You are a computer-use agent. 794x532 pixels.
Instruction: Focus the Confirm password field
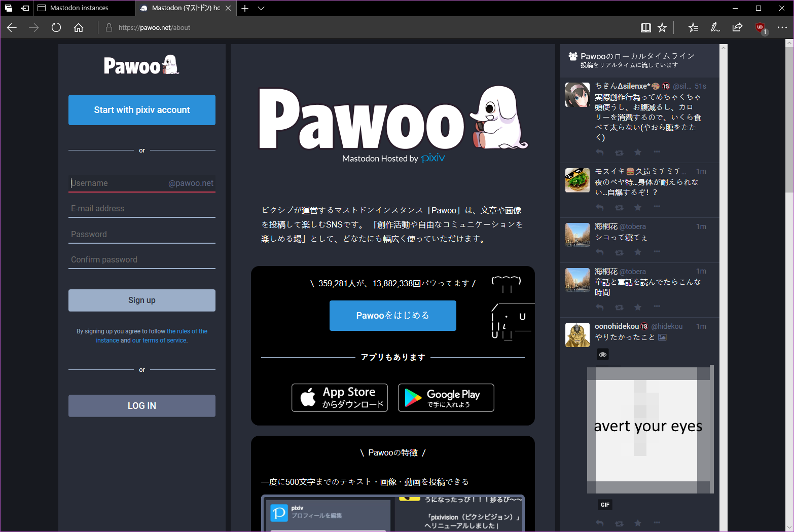[x=142, y=260]
